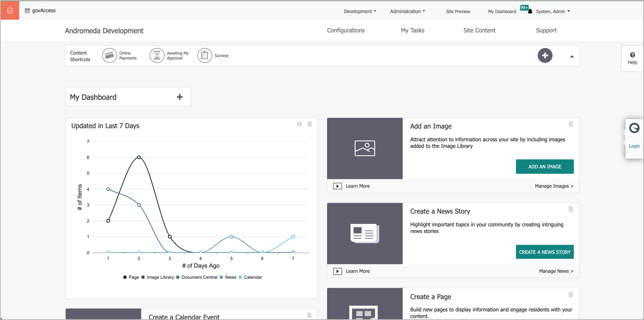Collapse the Content Shortcuts bar with arrow
This screenshot has height=320, width=644.
point(572,57)
